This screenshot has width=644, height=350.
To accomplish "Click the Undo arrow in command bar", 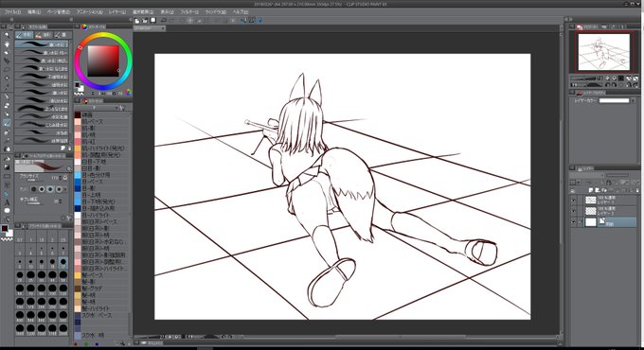I will click(x=164, y=20).
